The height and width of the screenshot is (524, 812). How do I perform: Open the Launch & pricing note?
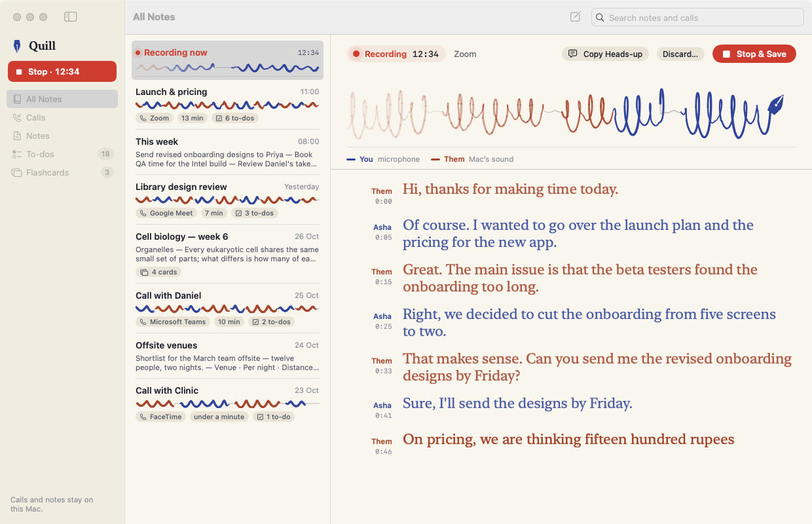(227, 105)
